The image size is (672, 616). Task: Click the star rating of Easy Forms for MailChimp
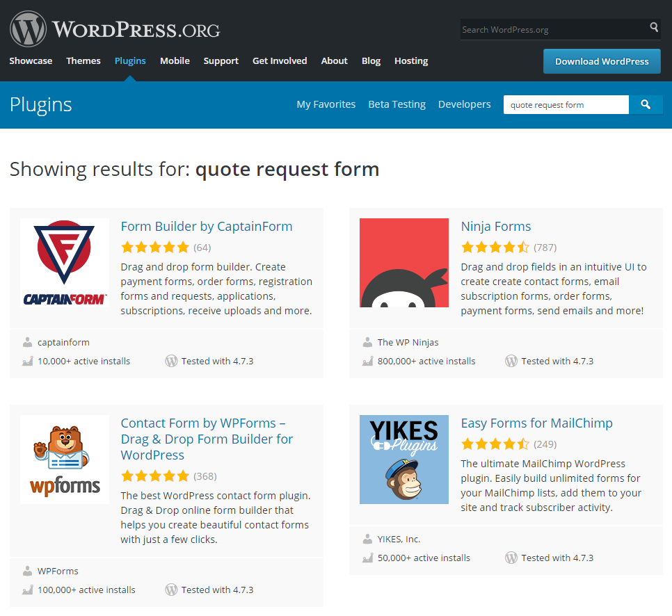495,444
